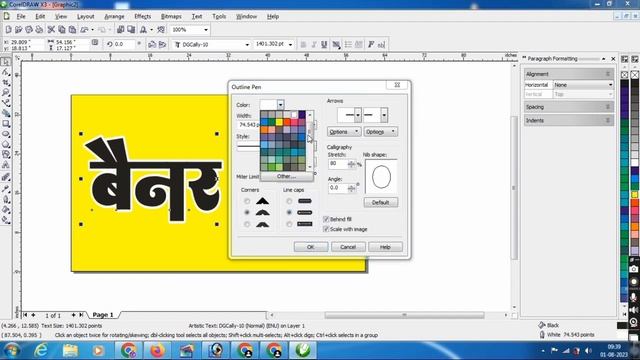Open the right arrow Options dropdown

coord(380,132)
